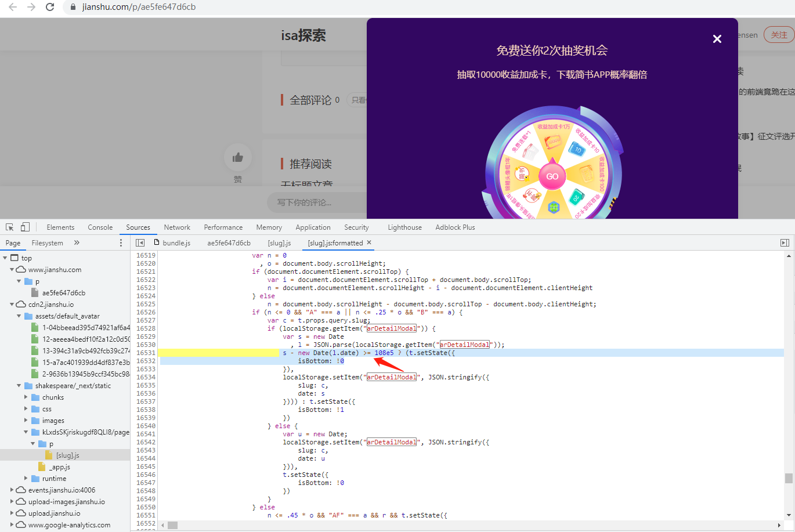Hide the file navigator sidebar icon
The height and width of the screenshot is (532, 795).
[x=140, y=243]
